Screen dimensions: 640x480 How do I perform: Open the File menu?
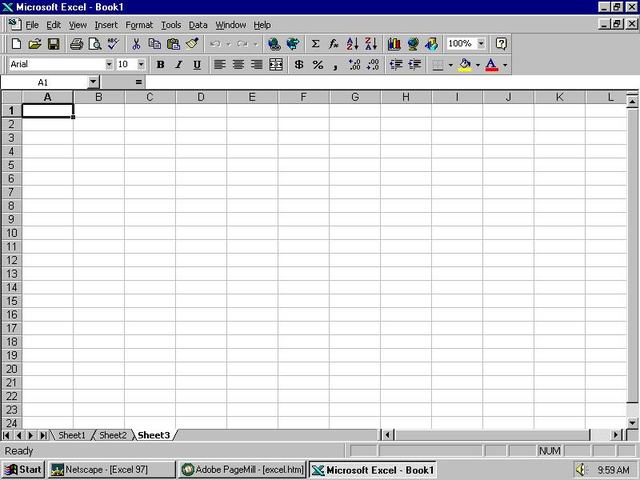[32, 25]
